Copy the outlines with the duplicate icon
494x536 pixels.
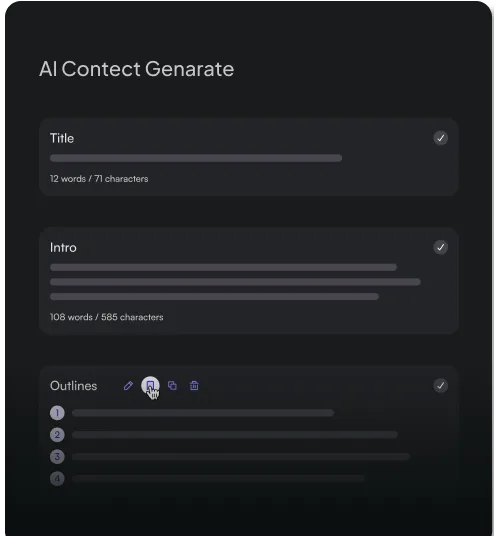pos(172,386)
